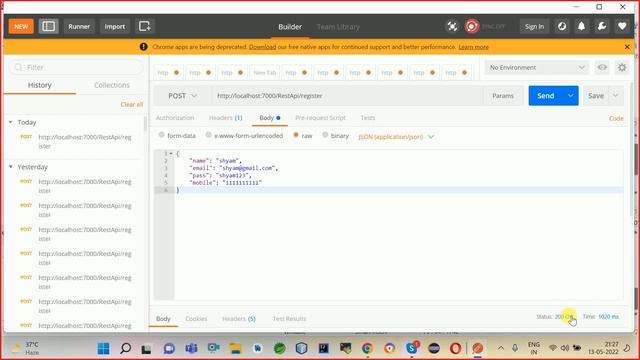Screen dimensions: 640x360
Task: Click the Postman taskbar icon
Action: [478, 348]
